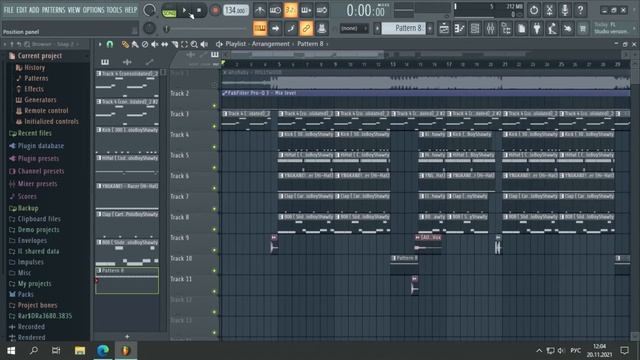Open the FILE menu
The width and height of the screenshot is (640, 360).
pos(9,10)
